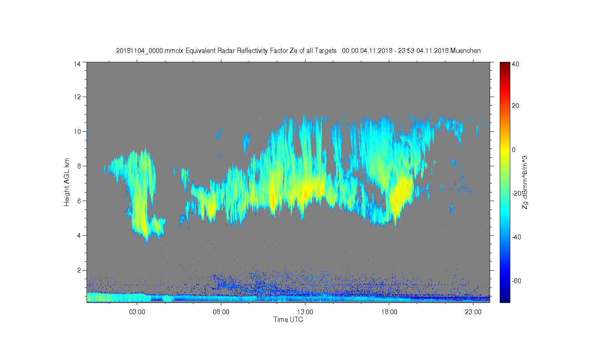This screenshot has height=364, width=607.
Task: Select the "Zg dBmm^6/m^3" colorbar label
Action: coord(525,182)
